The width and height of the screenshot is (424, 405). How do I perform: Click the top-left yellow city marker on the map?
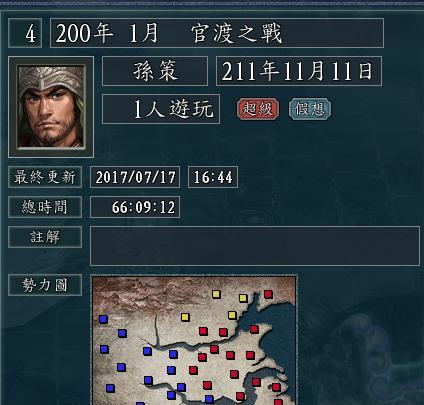(x=216, y=294)
